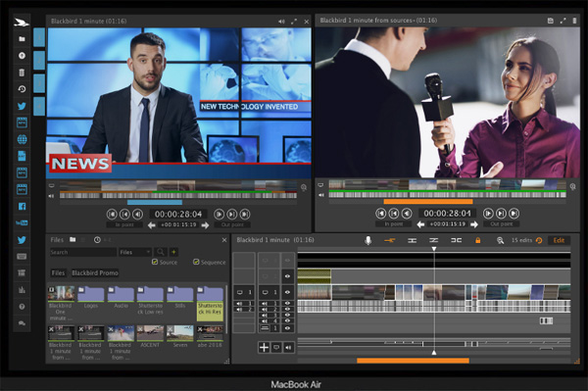Toggle the eye visibility on video track 1
Viewport: 588px width, 391px height.
point(287,292)
